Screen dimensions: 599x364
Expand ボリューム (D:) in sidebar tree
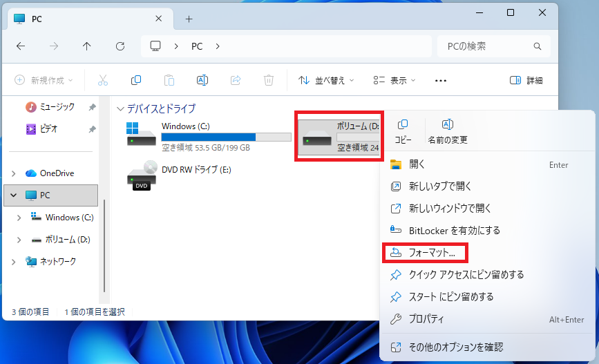[19, 240]
